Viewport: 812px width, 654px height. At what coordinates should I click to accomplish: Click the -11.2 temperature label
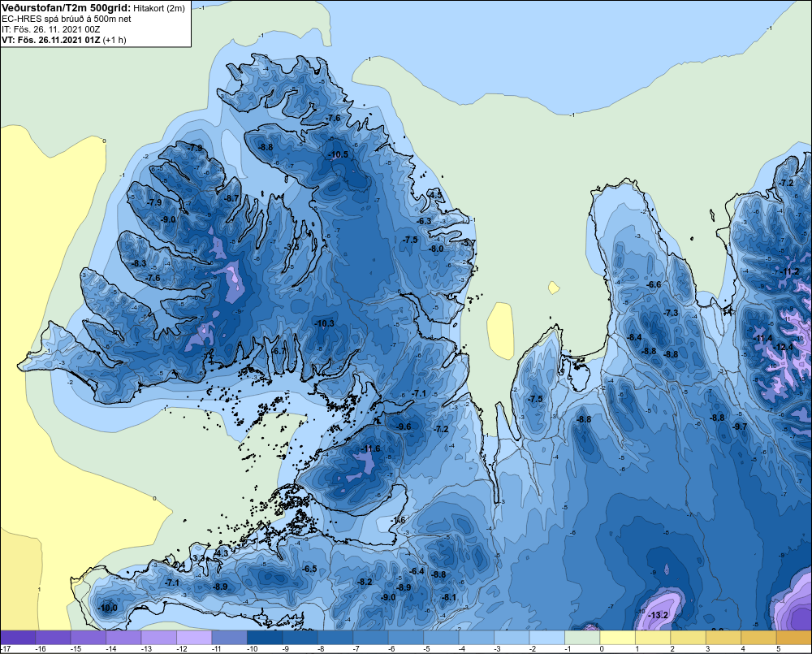[x=789, y=272]
